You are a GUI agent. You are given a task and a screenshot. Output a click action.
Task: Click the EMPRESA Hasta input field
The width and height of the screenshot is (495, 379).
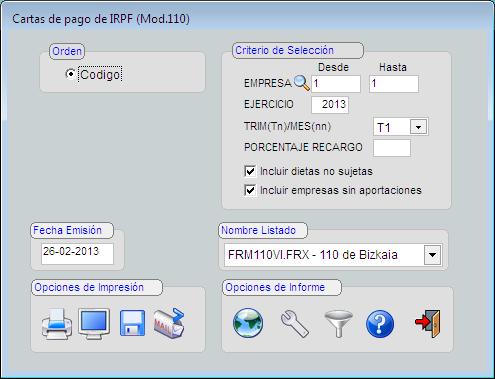pos(394,84)
